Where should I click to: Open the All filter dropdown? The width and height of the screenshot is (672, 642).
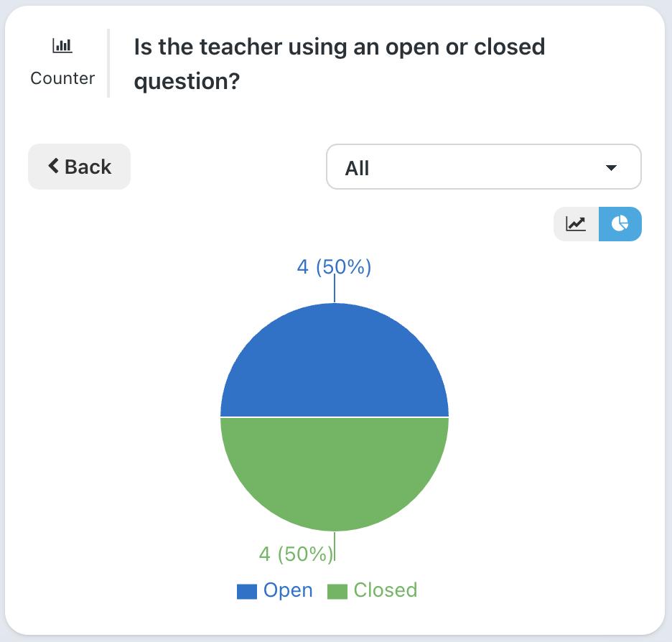tap(483, 167)
